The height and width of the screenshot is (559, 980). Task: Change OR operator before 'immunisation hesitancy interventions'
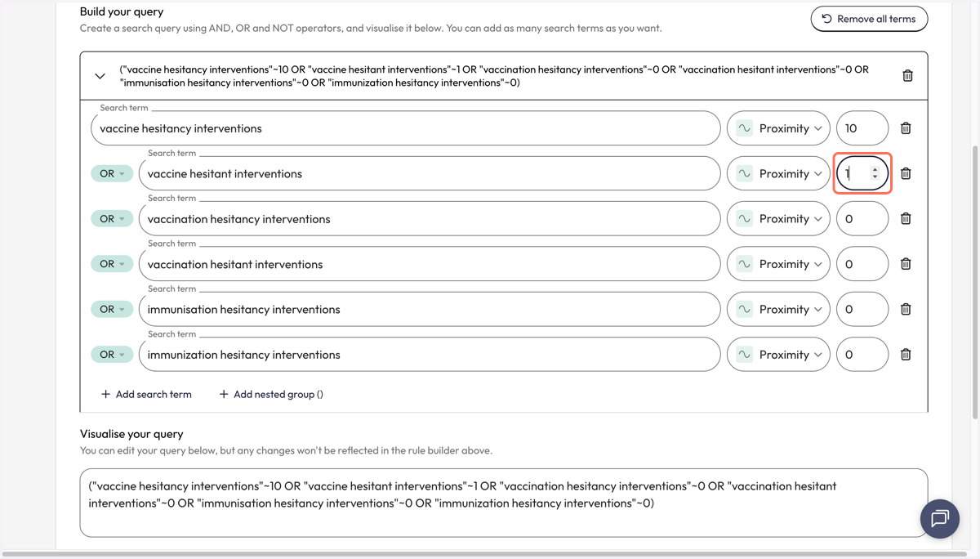click(x=112, y=309)
